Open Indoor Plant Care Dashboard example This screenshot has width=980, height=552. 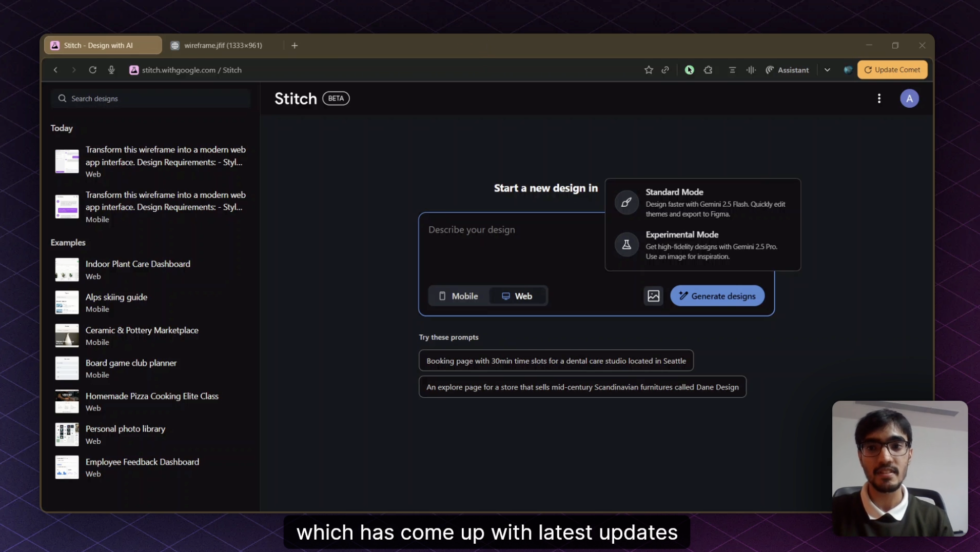[x=150, y=270]
